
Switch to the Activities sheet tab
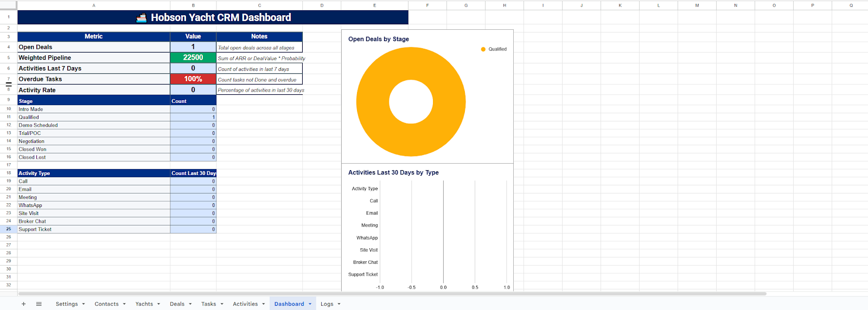[245, 304]
